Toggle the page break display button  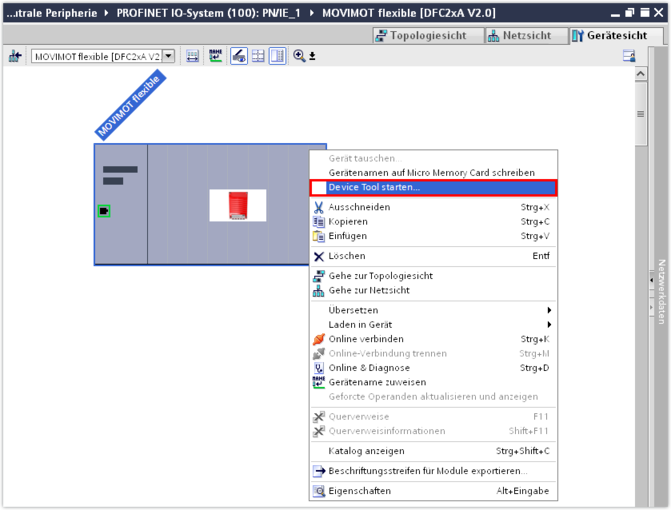pyautogui.click(x=277, y=56)
